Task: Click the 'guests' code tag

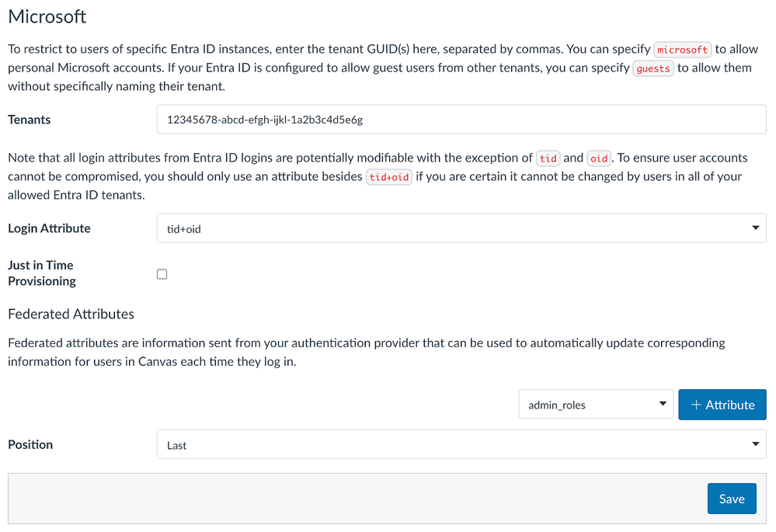Action: point(652,68)
